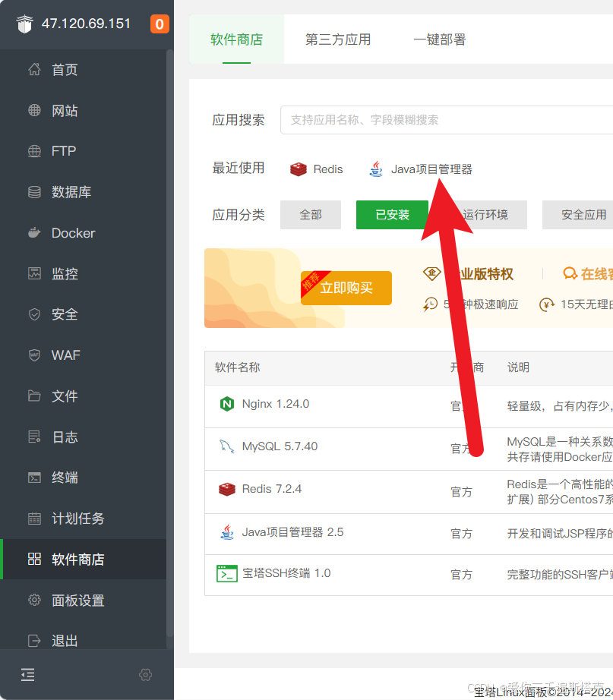Collapse the sidebar with bottom-left arrow icon

pyautogui.click(x=28, y=674)
